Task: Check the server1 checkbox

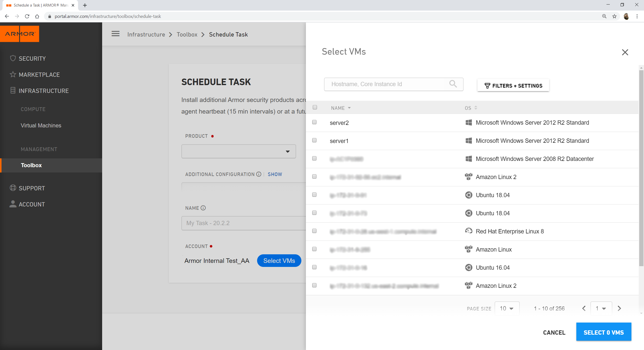Action: pos(314,140)
